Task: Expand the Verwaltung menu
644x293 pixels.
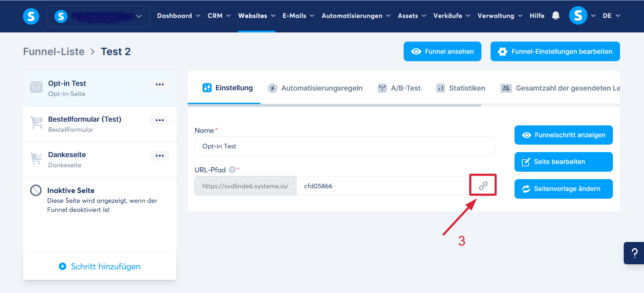Action: [500, 16]
